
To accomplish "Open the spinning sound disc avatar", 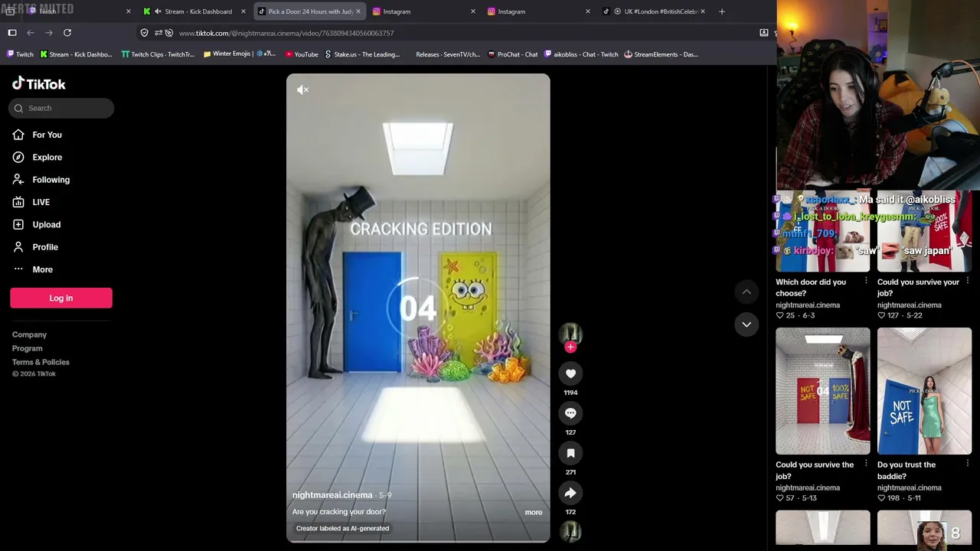I will [570, 532].
